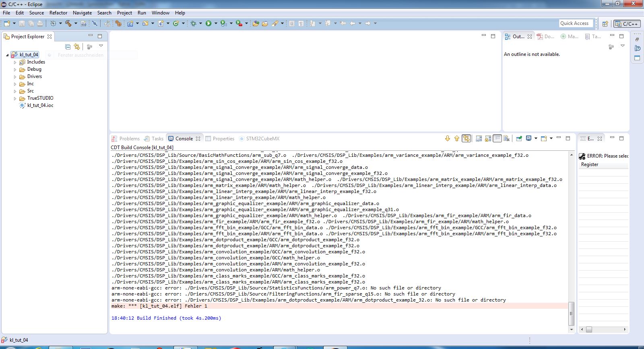This screenshot has height=349, width=644.
Task: Click Display Selected Console icon
Action: tap(529, 139)
